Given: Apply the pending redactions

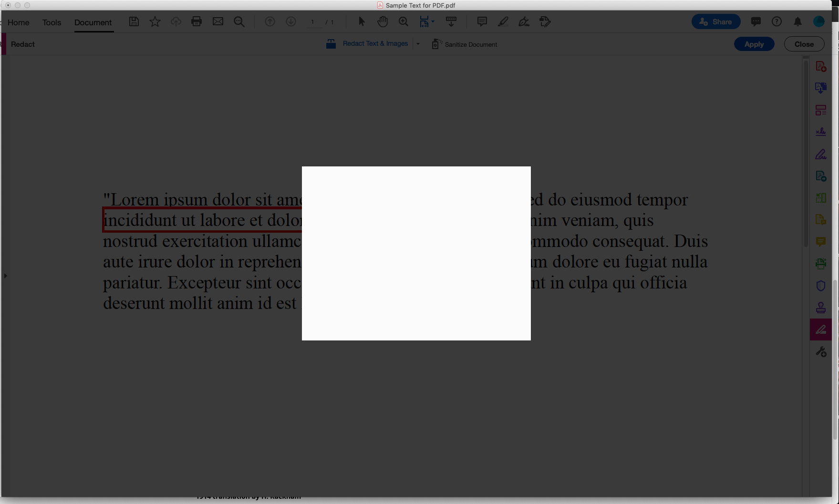Looking at the screenshot, I should point(754,43).
